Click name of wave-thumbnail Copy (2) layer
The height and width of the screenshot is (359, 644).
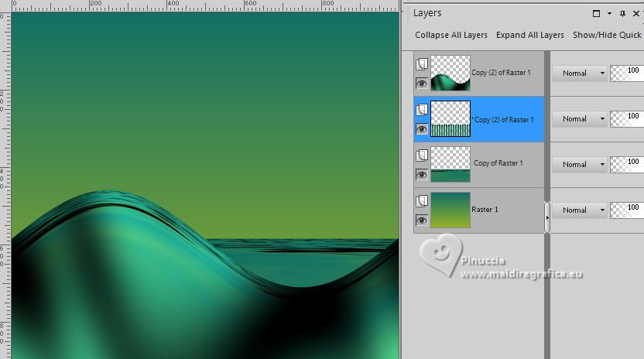pyautogui.click(x=501, y=73)
